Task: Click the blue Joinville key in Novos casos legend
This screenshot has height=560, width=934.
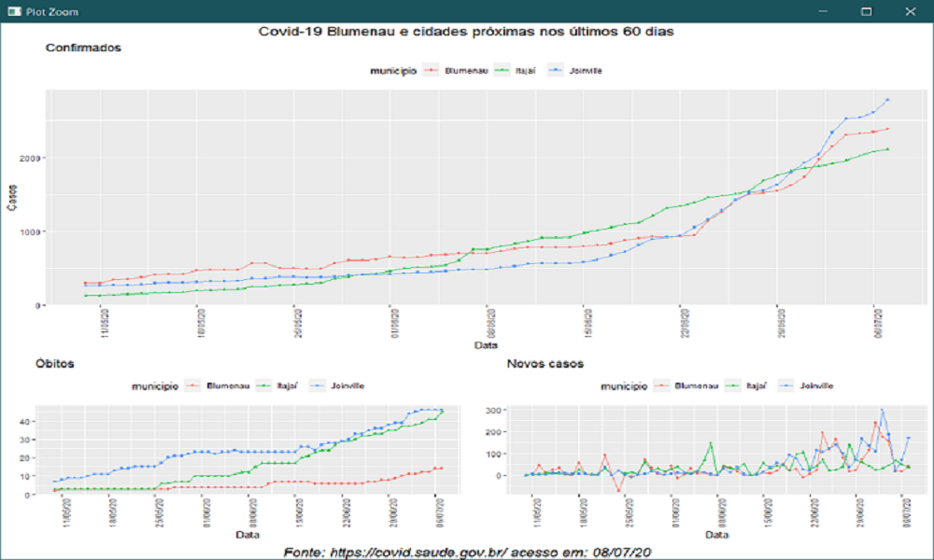Action: 786,385
